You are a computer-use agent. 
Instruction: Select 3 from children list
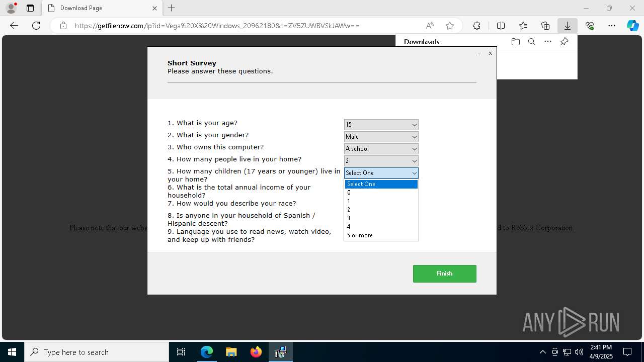coord(381,218)
